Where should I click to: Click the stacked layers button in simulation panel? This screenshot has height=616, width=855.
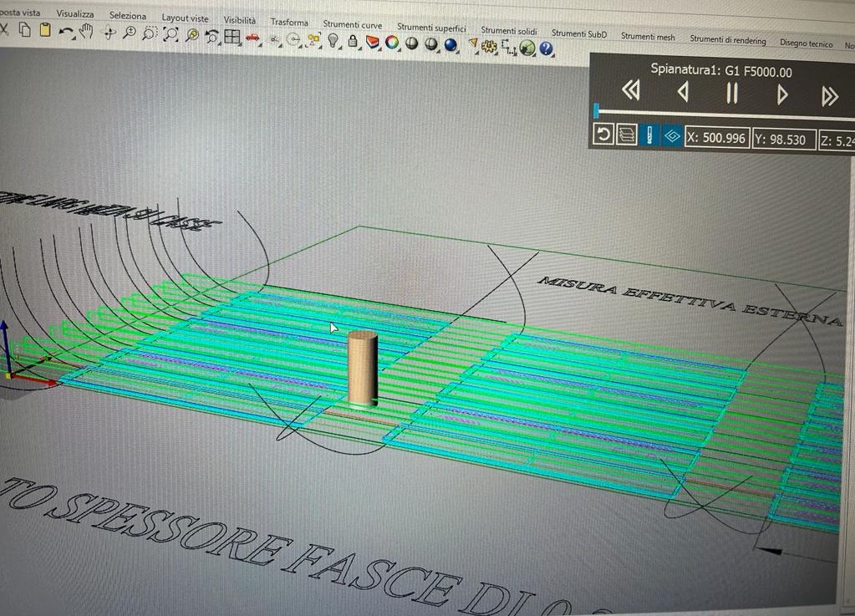(x=626, y=135)
